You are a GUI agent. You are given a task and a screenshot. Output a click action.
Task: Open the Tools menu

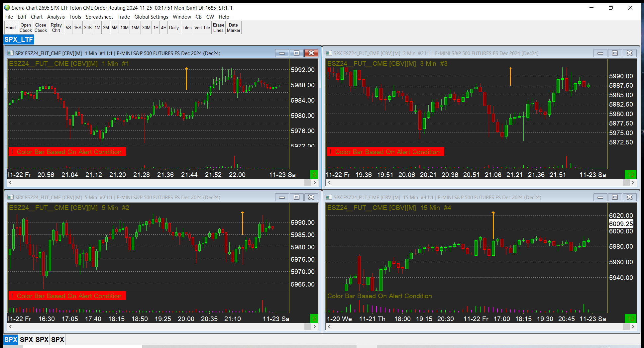(75, 17)
